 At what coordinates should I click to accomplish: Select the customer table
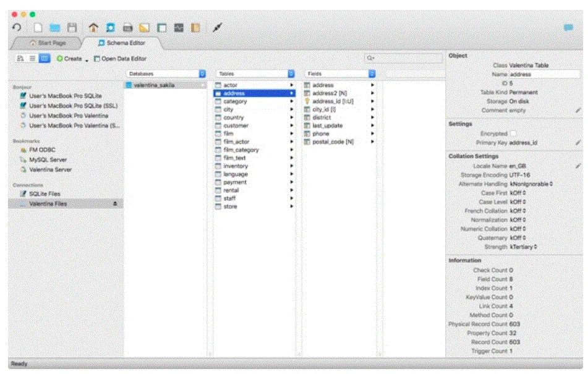tap(255, 125)
